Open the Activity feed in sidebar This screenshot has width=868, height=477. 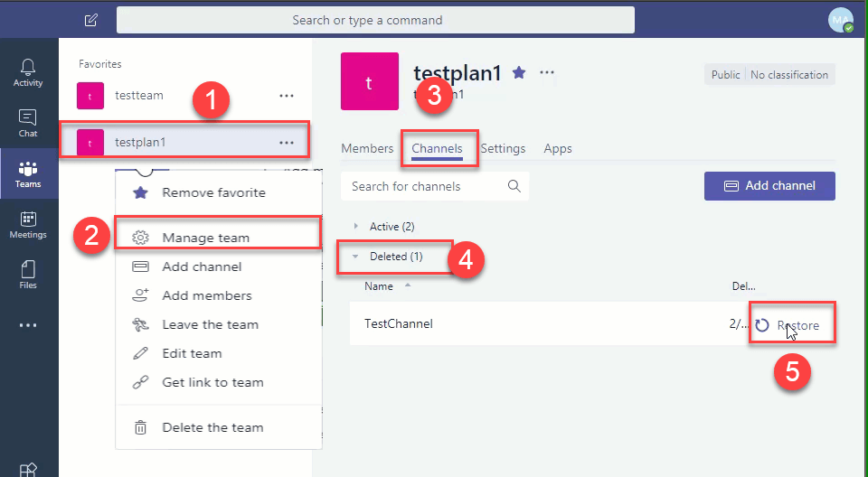pos(28,72)
